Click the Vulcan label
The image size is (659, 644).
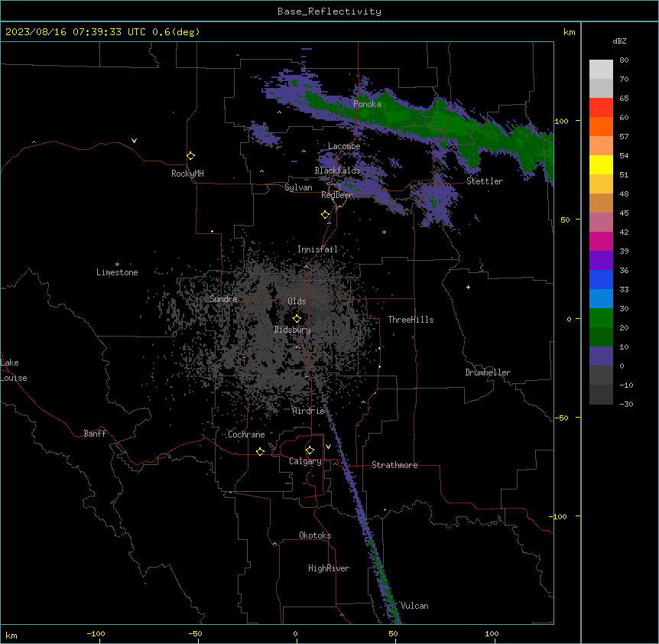415,606
